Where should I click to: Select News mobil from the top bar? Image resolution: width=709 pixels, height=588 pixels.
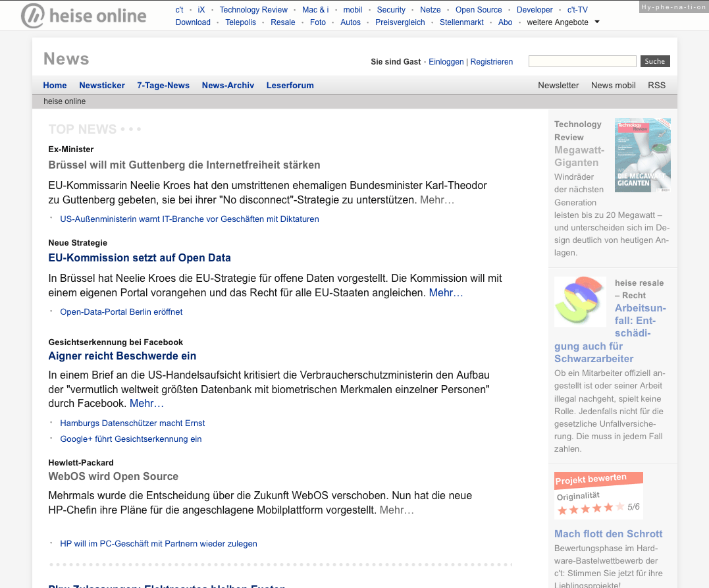tap(613, 85)
